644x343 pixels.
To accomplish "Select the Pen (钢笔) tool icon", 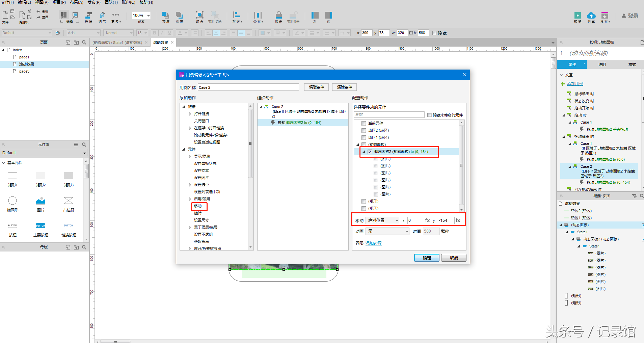I will click(x=102, y=15).
